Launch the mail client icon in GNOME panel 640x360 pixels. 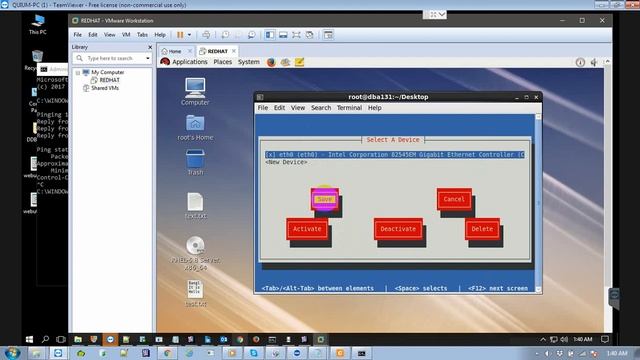pyautogui.click(x=285, y=62)
